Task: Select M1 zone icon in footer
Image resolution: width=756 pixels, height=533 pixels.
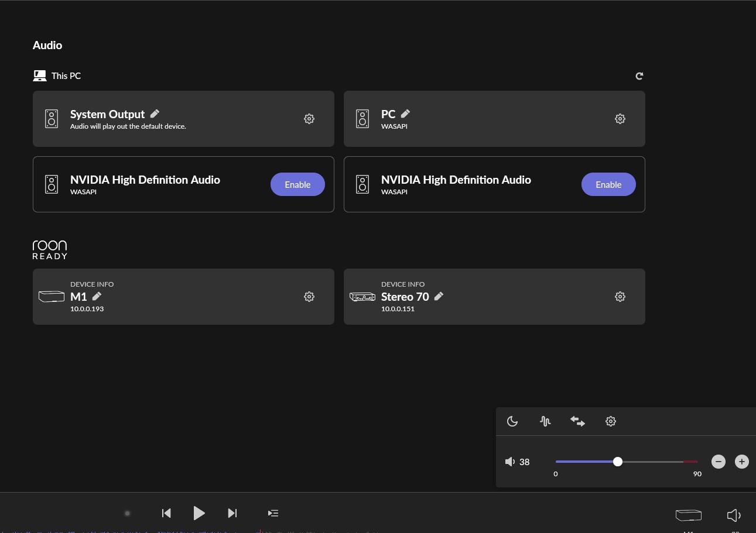Action: [x=689, y=515]
